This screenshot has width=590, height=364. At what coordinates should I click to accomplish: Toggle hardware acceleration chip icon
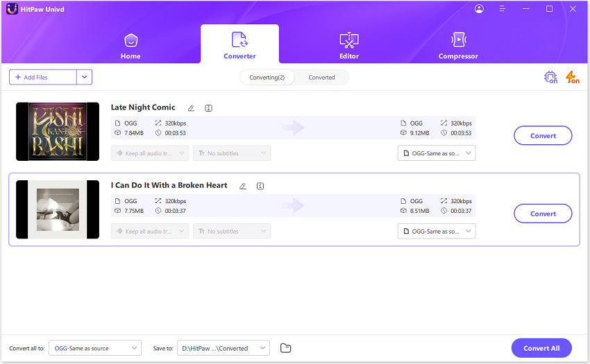coord(550,77)
